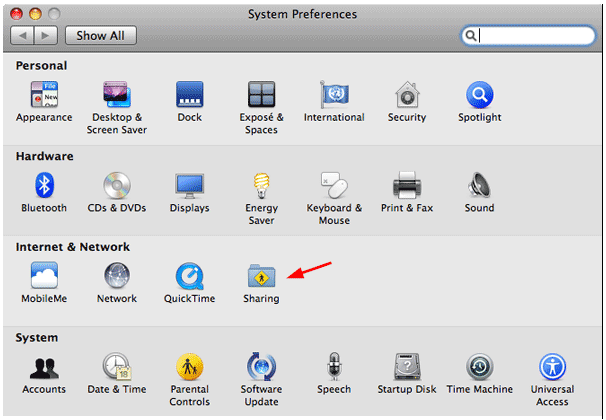This screenshot has height=420, width=606.
Task: Minimize the System Preferences window
Action: [x=35, y=14]
